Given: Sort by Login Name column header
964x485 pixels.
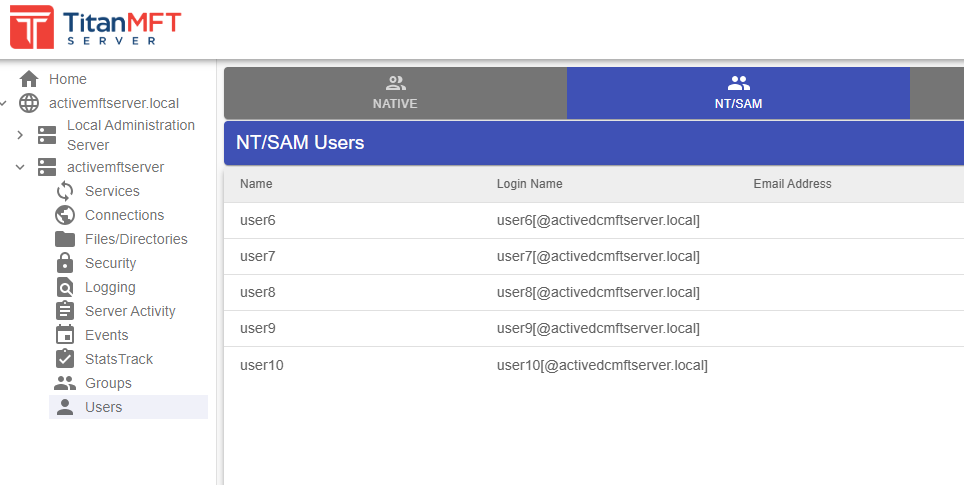Looking at the screenshot, I should tap(529, 184).
